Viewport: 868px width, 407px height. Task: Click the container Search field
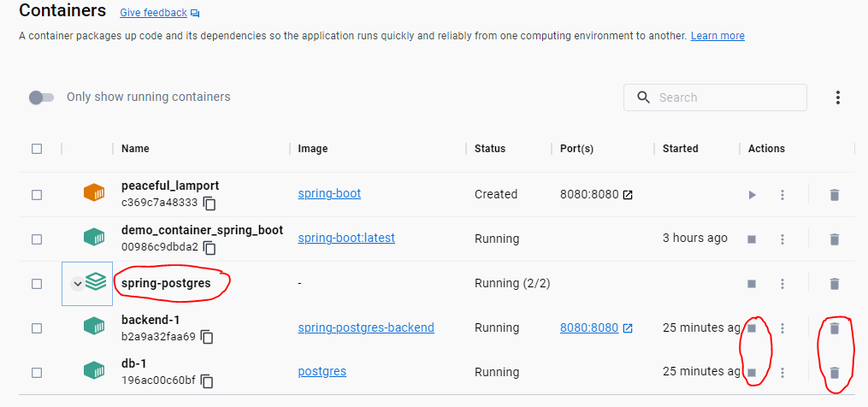727,97
